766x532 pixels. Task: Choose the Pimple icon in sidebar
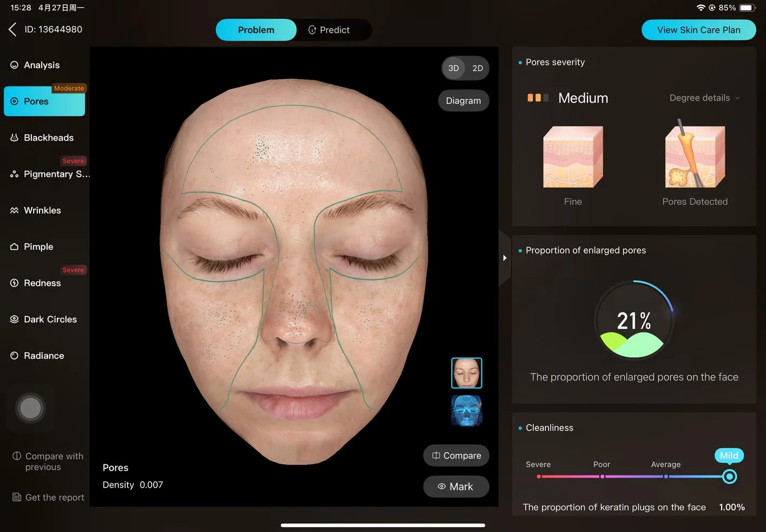15,247
